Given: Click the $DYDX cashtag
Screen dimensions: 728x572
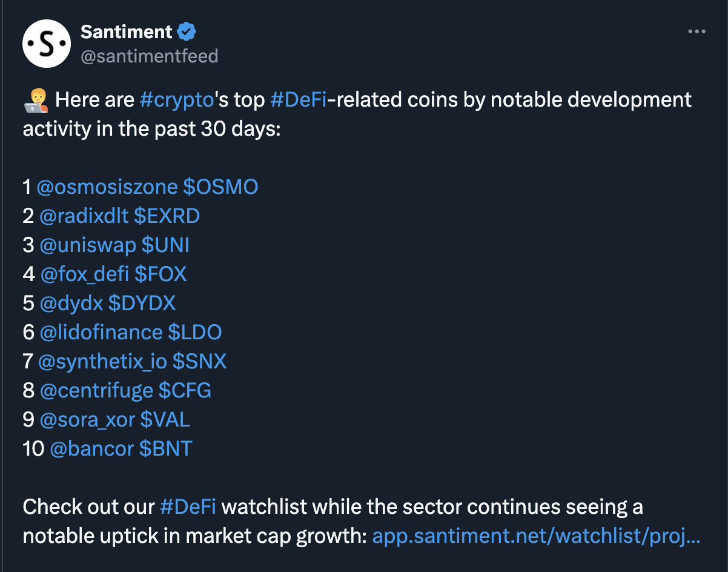Looking at the screenshot, I should (x=148, y=304).
